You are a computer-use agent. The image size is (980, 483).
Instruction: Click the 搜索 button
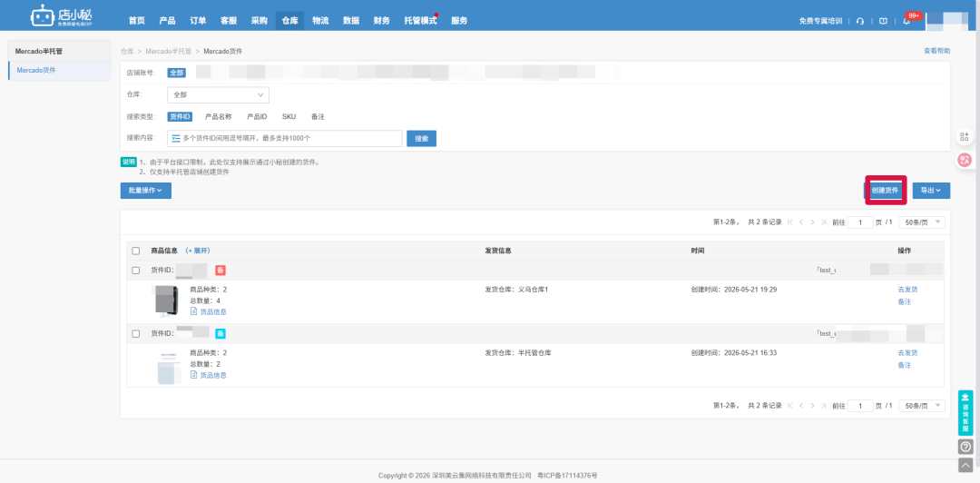pos(421,138)
